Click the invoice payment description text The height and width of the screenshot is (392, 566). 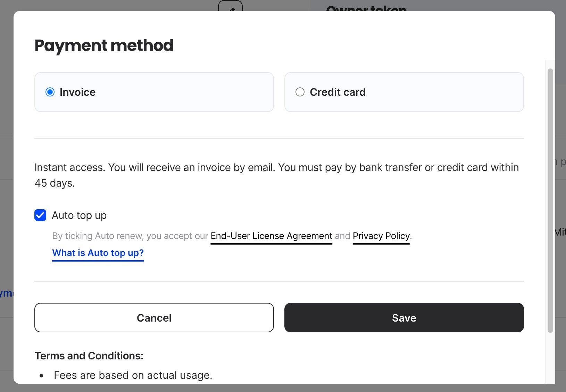(x=276, y=175)
